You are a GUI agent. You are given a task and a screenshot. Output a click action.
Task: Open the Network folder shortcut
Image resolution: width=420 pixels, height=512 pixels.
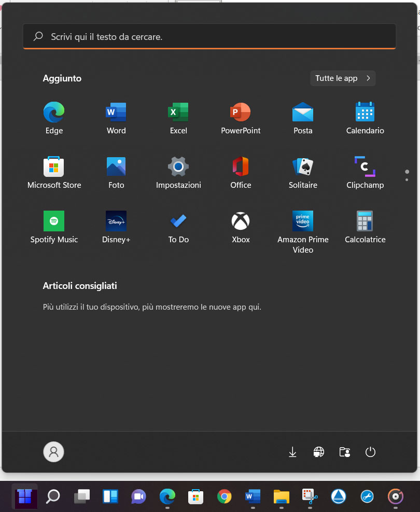coord(319,452)
